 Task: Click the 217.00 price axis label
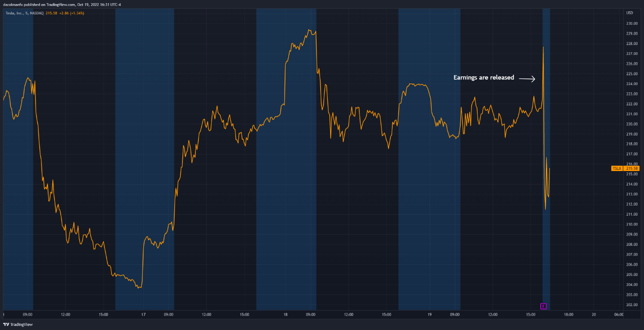click(x=631, y=154)
